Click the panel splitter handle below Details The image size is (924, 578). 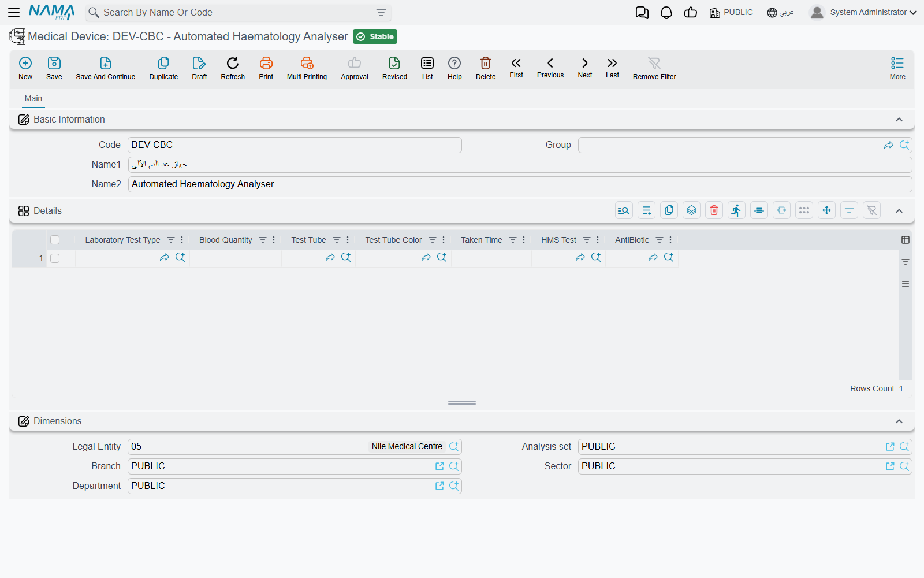tap(462, 403)
